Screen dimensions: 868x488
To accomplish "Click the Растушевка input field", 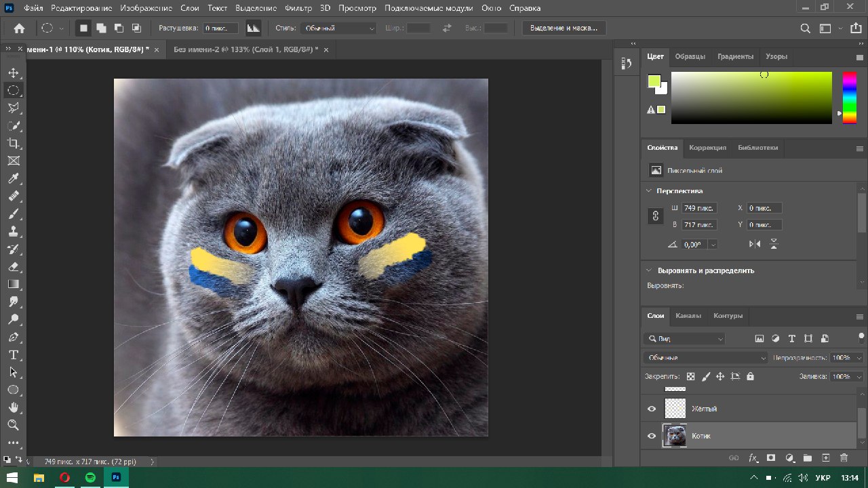I will coord(220,28).
